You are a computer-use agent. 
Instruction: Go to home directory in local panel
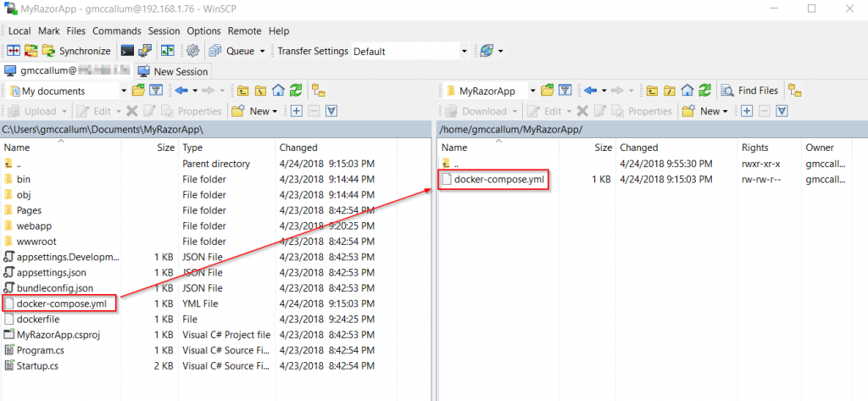coord(278,90)
